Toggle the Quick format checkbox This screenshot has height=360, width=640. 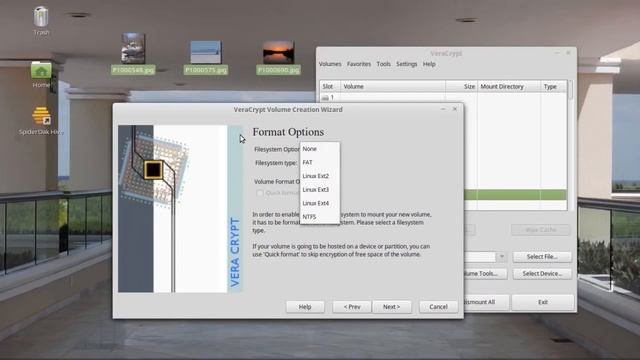coord(260,193)
